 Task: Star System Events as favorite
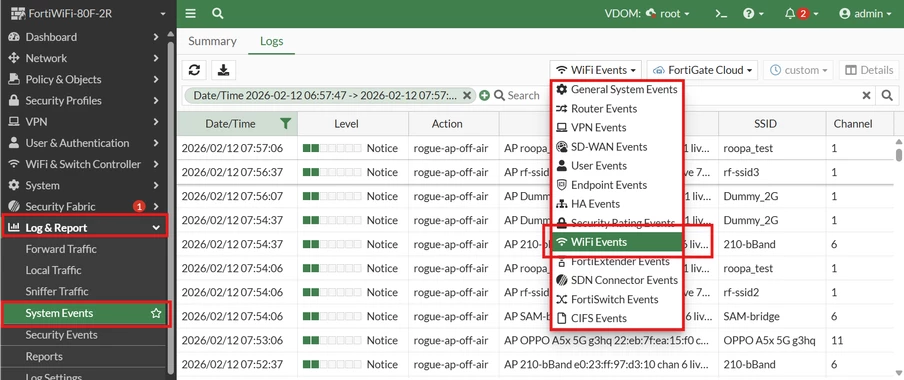(x=156, y=313)
